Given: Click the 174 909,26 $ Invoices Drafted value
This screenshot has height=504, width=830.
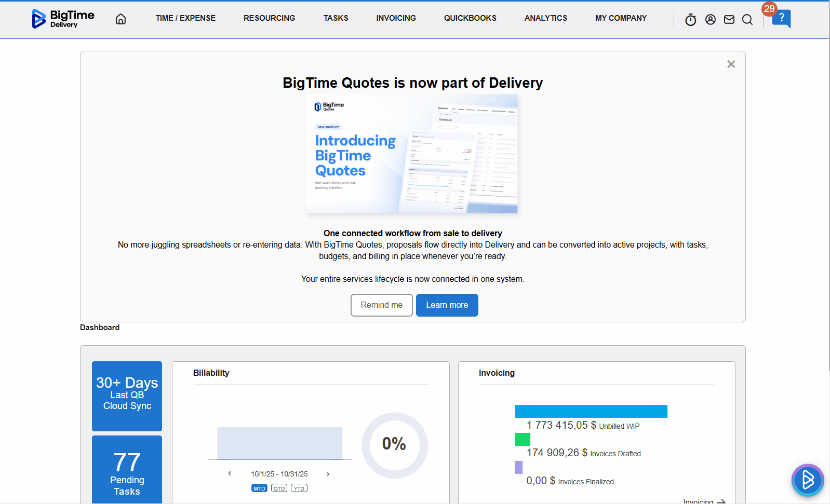Looking at the screenshot, I should tap(583, 453).
